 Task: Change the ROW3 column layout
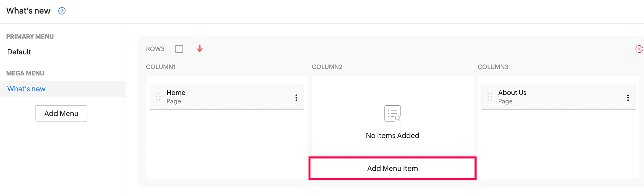pos(179,49)
